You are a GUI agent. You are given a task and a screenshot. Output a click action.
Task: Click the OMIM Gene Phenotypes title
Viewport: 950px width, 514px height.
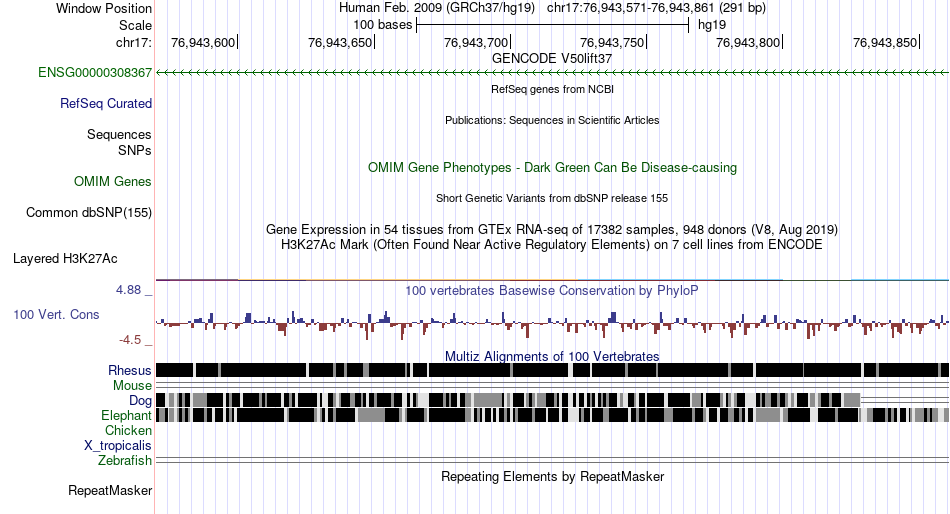tap(553, 168)
